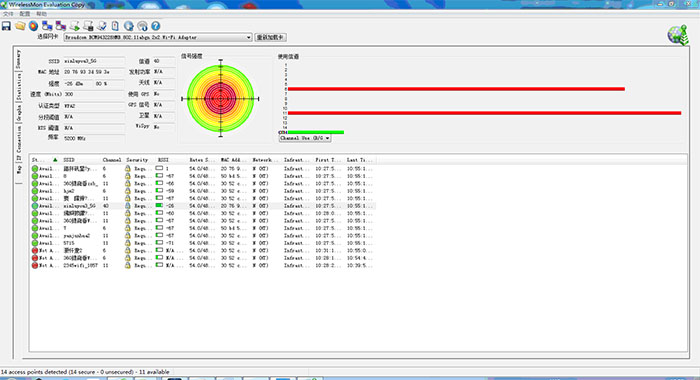The image size is (700, 380).
Task: Click the reload cards button beside adapter dropdown
Action: click(x=271, y=38)
